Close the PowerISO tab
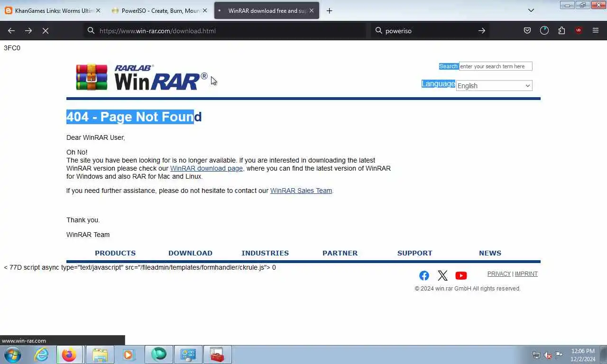607x364 pixels. point(205,10)
